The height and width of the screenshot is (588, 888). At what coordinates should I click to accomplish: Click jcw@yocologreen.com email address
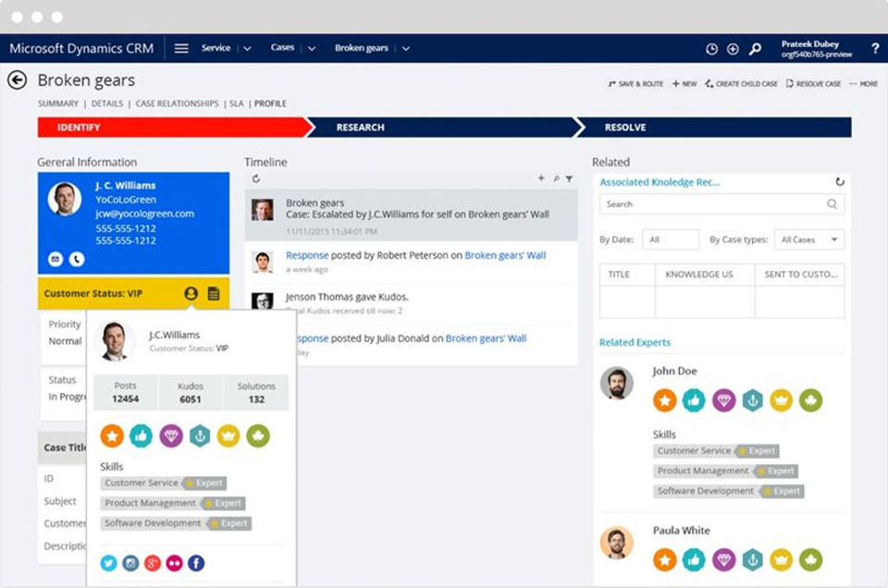(x=144, y=214)
